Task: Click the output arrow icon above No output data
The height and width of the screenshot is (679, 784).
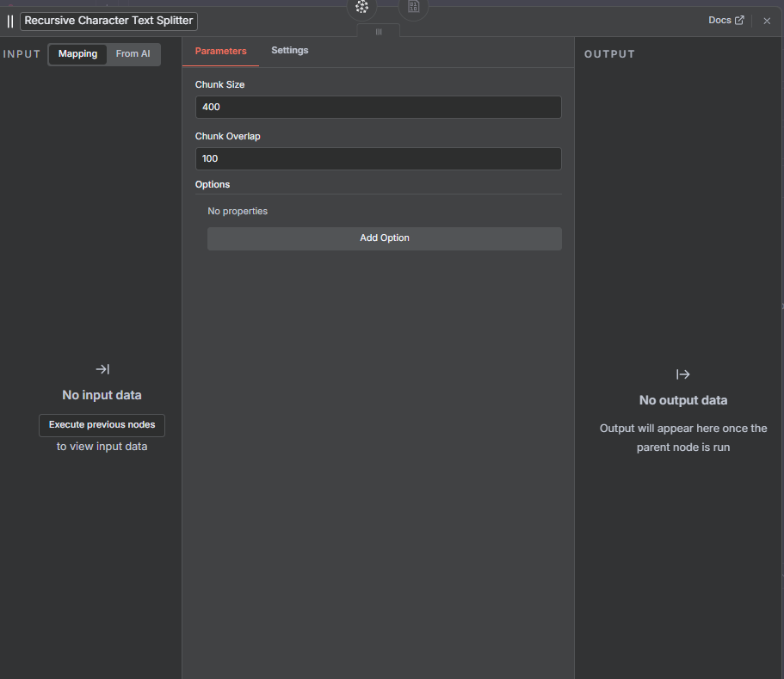Action: point(683,374)
